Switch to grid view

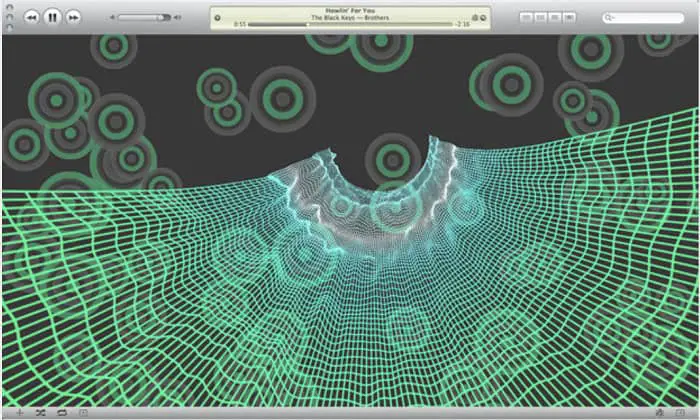click(555, 17)
